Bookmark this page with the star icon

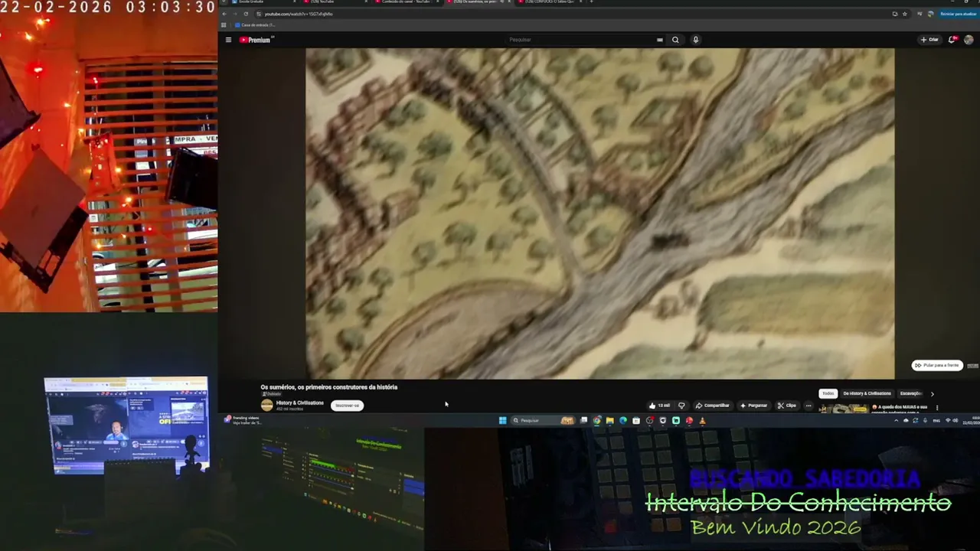905,14
